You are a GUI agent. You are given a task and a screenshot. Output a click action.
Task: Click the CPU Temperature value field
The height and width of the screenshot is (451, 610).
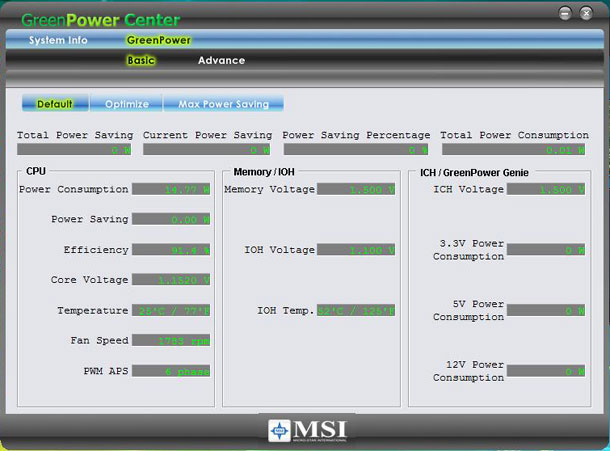tap(171, 310)
